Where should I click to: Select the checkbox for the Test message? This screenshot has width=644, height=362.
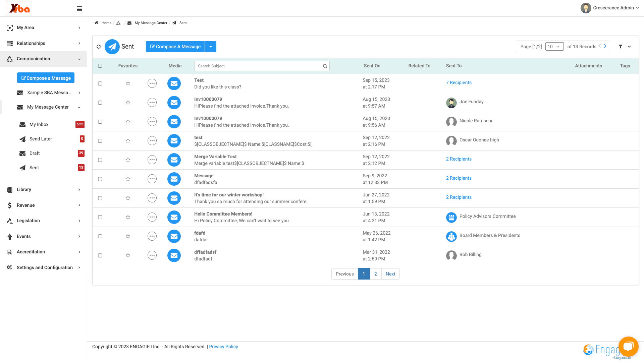(x=100, y=83)
